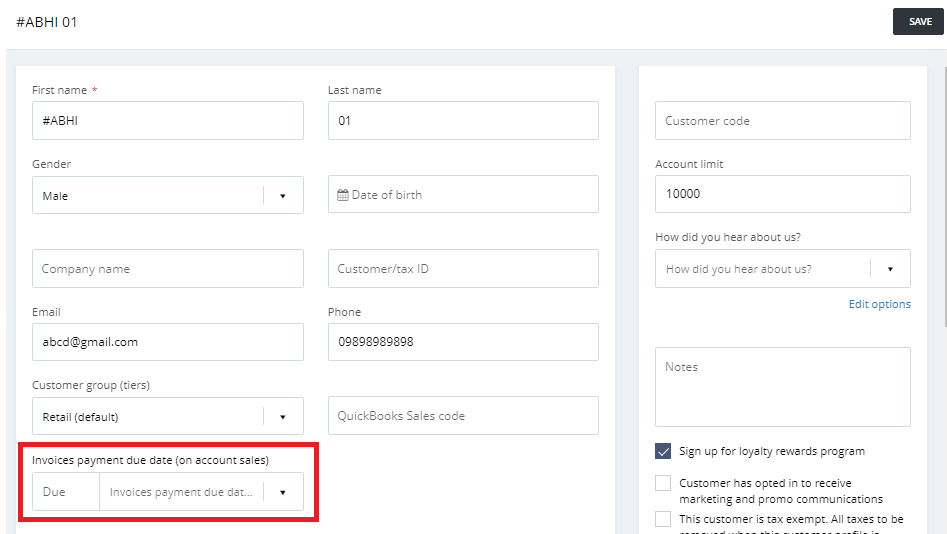
Task: Open the Gender dropdown showing Male
Action: (x=168, y=195)
